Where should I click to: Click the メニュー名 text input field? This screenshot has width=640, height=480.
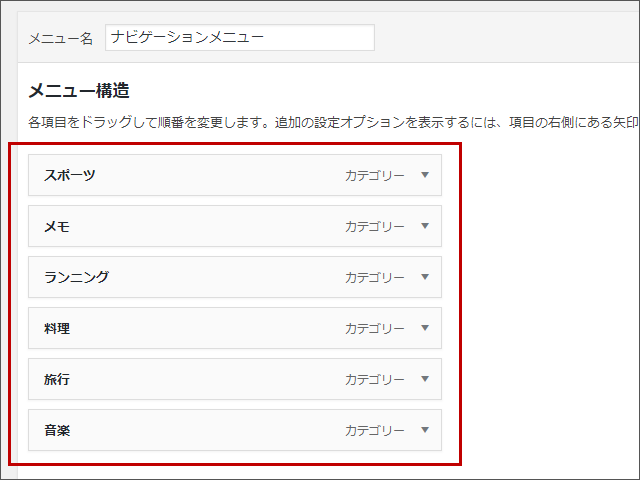(x=239, y=38)
